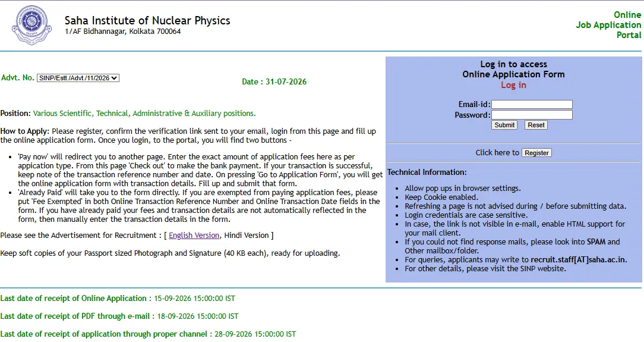Click 'Keep Cookie enabled.' bullet item
Screen dimensions: 644x342
[441, 197]
